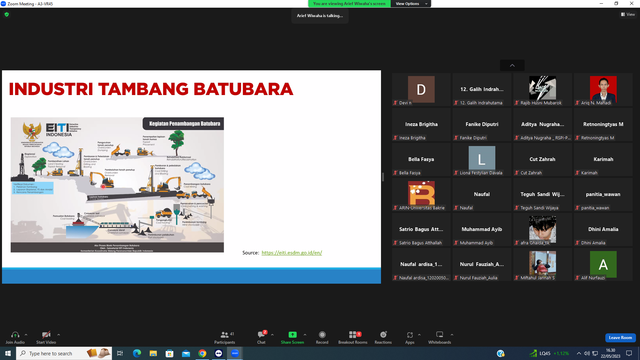Click the Ineza Brigitha participant tile
The image size is (640, 360).
pyautogui.click(x=421, y=124)
